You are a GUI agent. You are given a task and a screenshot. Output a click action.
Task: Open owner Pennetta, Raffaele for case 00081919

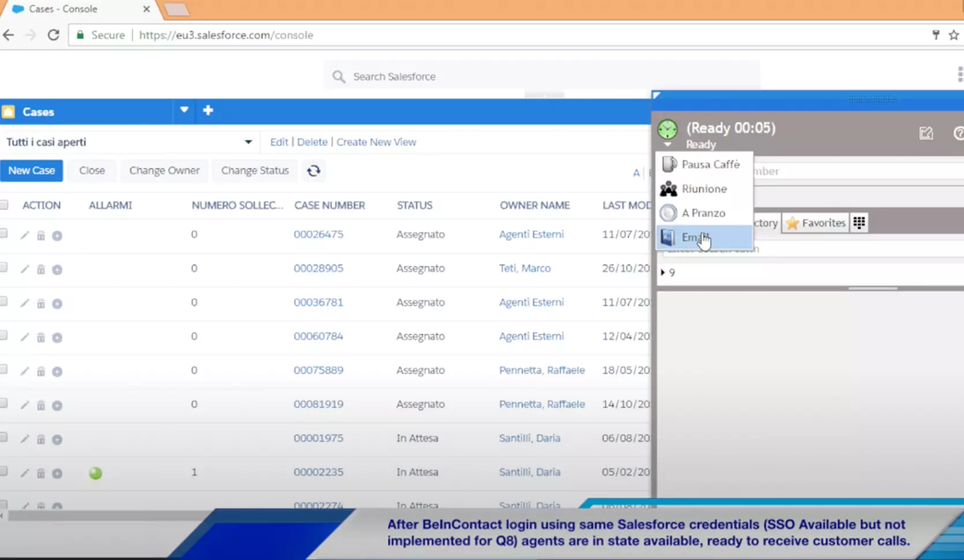(x=542, y=404)
